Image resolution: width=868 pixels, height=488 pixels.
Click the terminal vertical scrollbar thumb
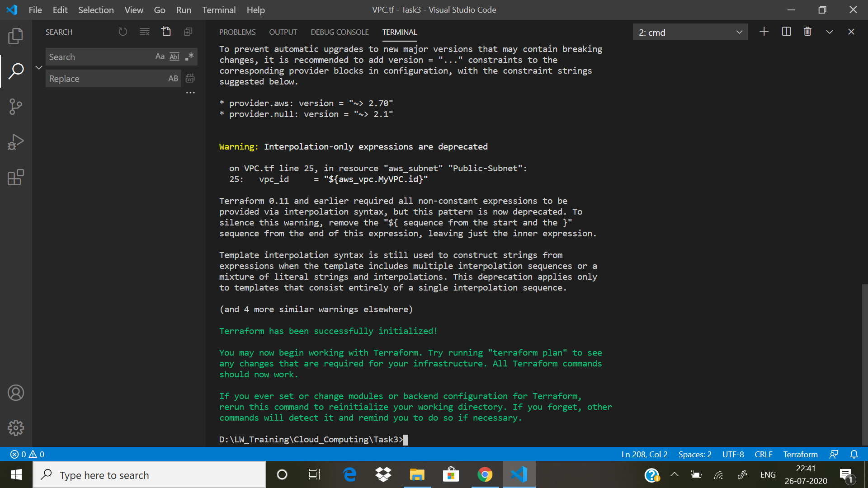[864, 364]
